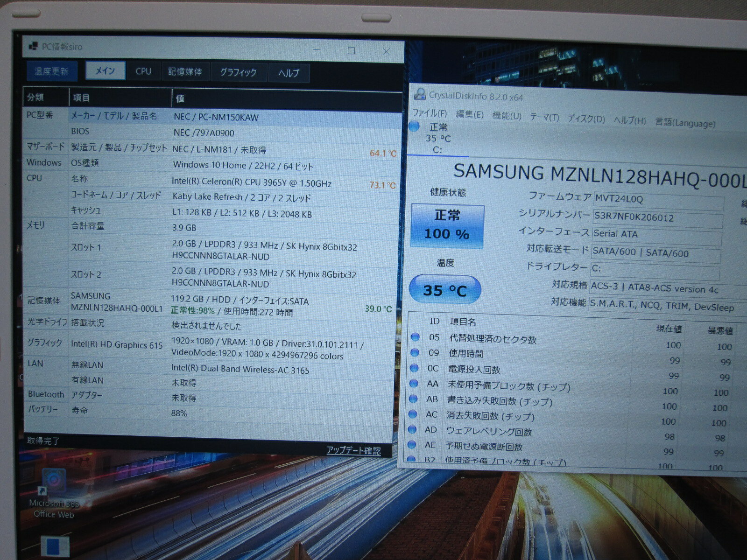Click the 温度更新 refresh button
The width and height of the screenshot is (747, 560).
[x=51, y=71]
